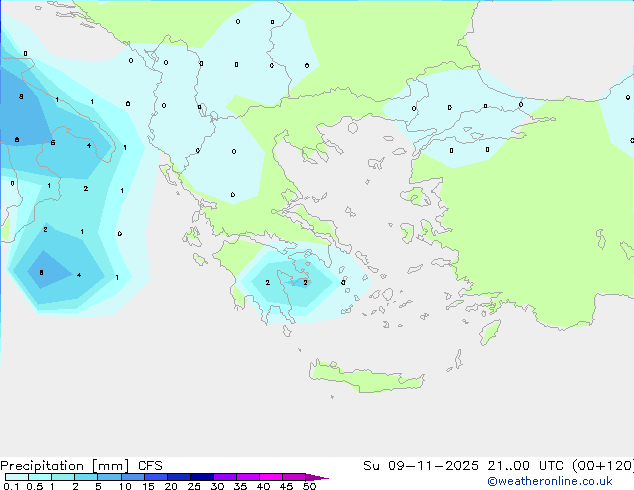The image size is (634, 490).
Task: Click the '45' legend scale label
Action: pos(286,486)
